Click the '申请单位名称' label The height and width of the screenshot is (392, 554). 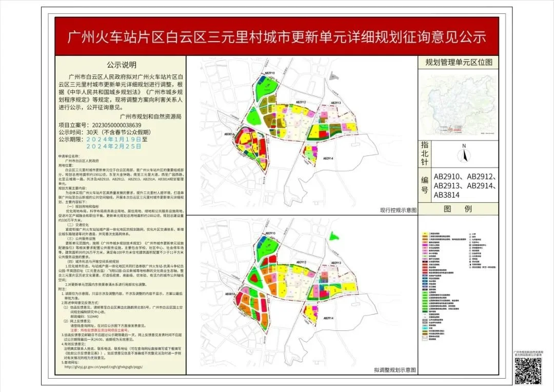69,156
